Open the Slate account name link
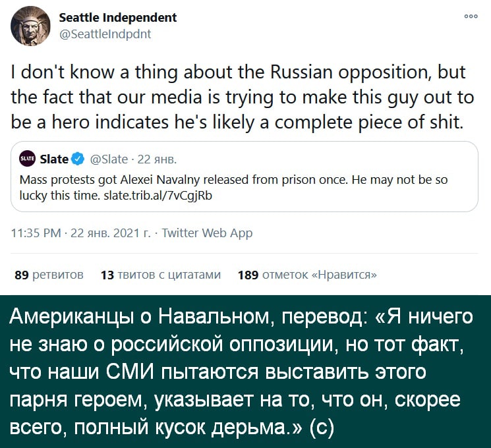The width and height of the screenshot is (491, 448). coord(54,159)
